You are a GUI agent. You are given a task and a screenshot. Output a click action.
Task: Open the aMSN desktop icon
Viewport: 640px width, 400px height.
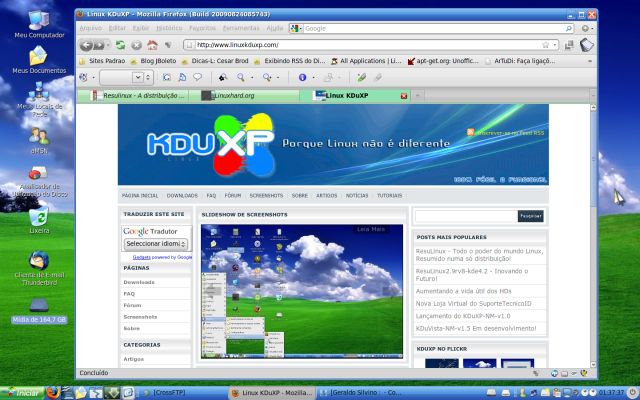(39, 141)
